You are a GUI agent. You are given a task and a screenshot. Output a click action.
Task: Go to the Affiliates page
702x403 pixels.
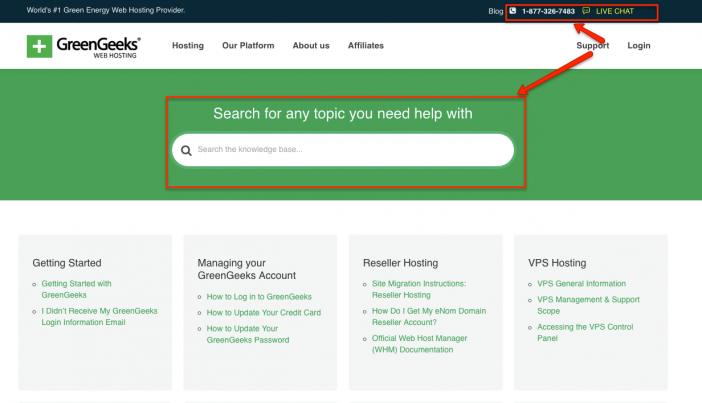click(x=366, y=45)
